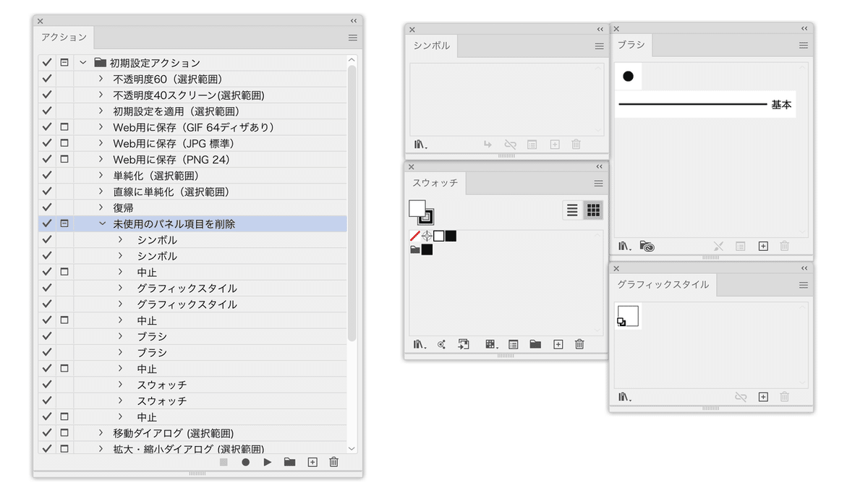This screenshot has width=868, height=488.
Task: Select the round dot brush thumbnail
Action: coord(628,76)
